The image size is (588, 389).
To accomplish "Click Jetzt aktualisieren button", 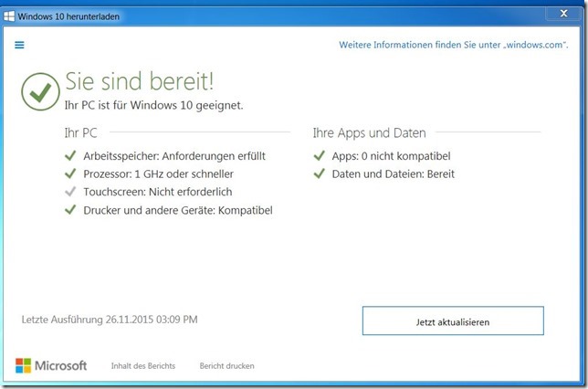I will 453,321.
